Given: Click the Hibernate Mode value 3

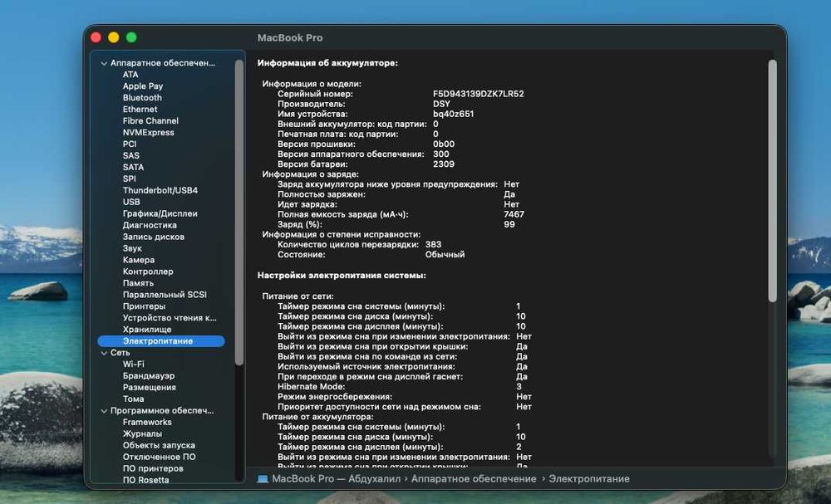Looking at the screenshot, I should pyautogui.click(x=519, y=387).
